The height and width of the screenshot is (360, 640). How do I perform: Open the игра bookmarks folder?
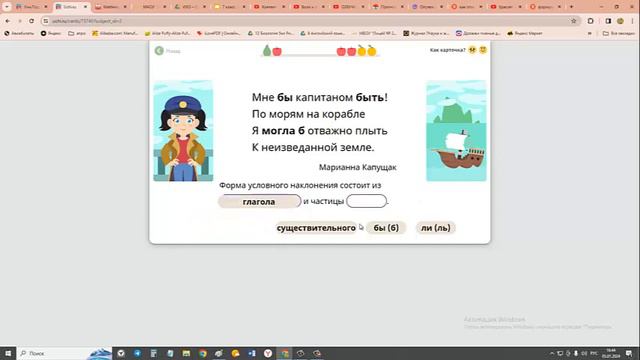point(77,33)
